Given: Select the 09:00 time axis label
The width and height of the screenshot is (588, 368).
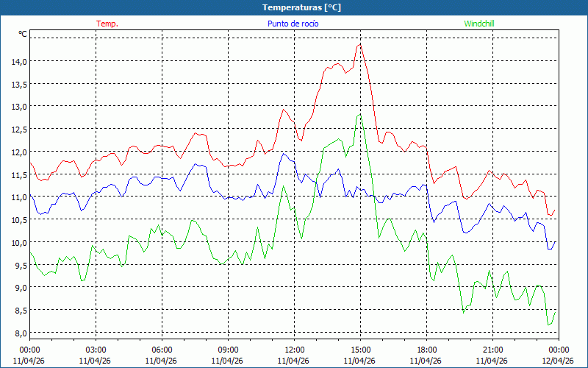Looking at the screenshot, I should tap(228, 350).
